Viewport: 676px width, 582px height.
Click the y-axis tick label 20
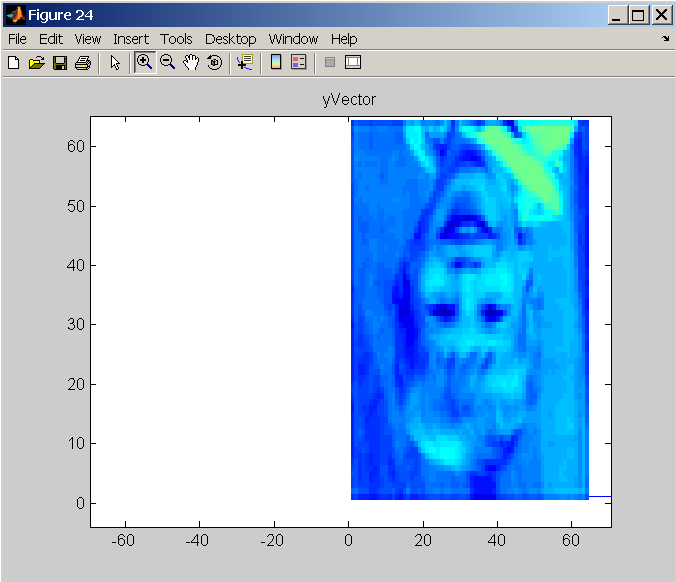76,384
